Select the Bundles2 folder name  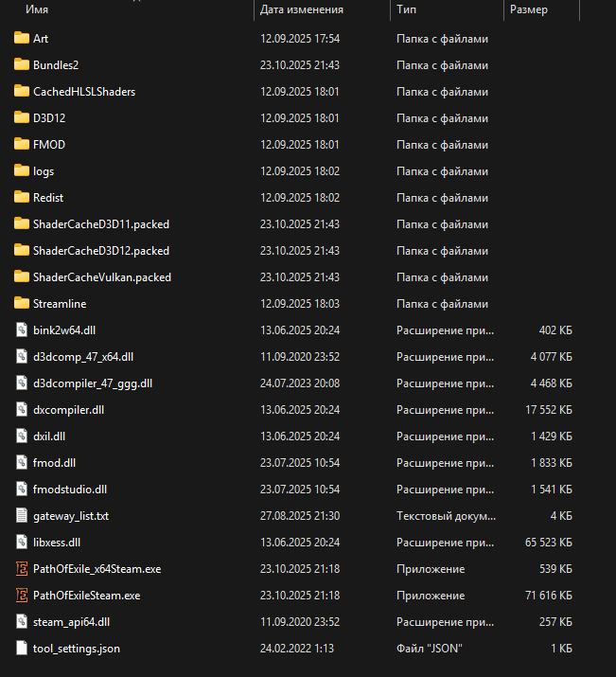coord(56,64)
